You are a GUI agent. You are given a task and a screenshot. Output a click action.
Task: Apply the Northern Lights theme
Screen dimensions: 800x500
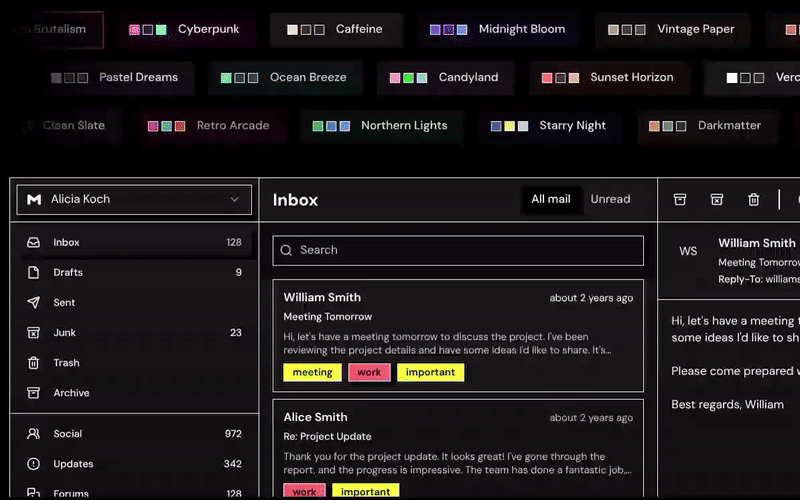point(383,126)
